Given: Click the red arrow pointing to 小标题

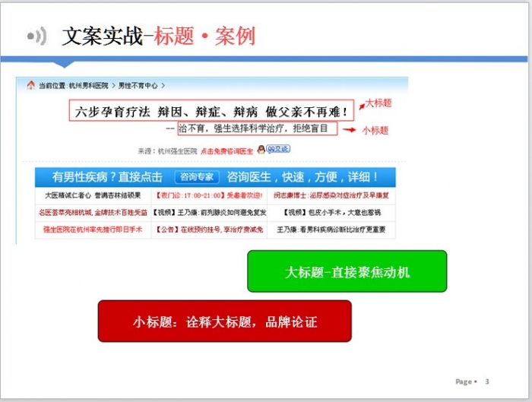Looking at the screenshot, I should [x=347, y=130].
